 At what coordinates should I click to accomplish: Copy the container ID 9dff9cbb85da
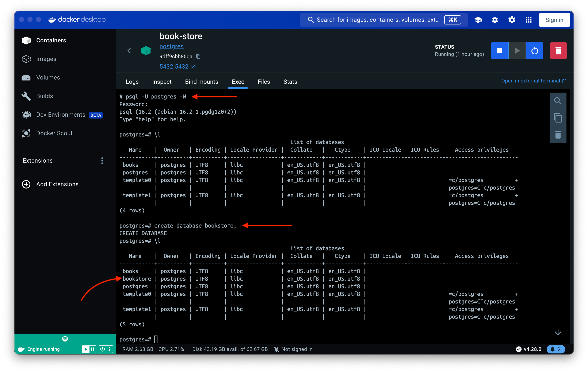click(198, 56)
